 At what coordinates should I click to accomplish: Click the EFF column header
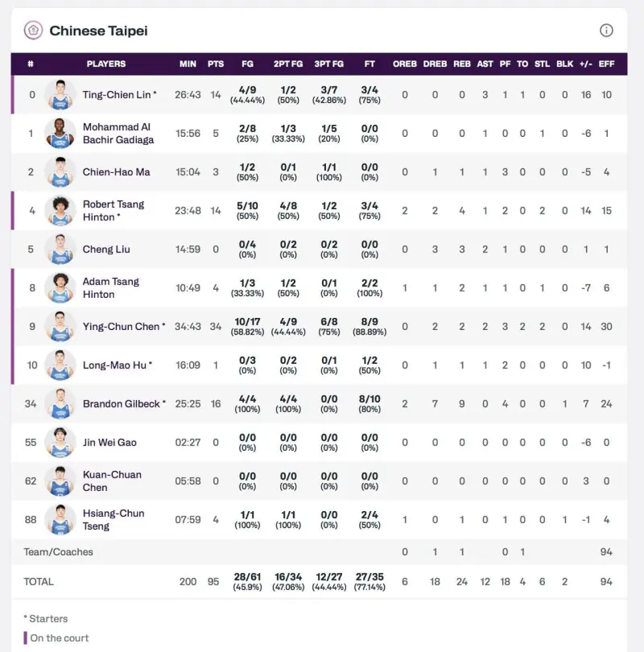coord(606,64)
